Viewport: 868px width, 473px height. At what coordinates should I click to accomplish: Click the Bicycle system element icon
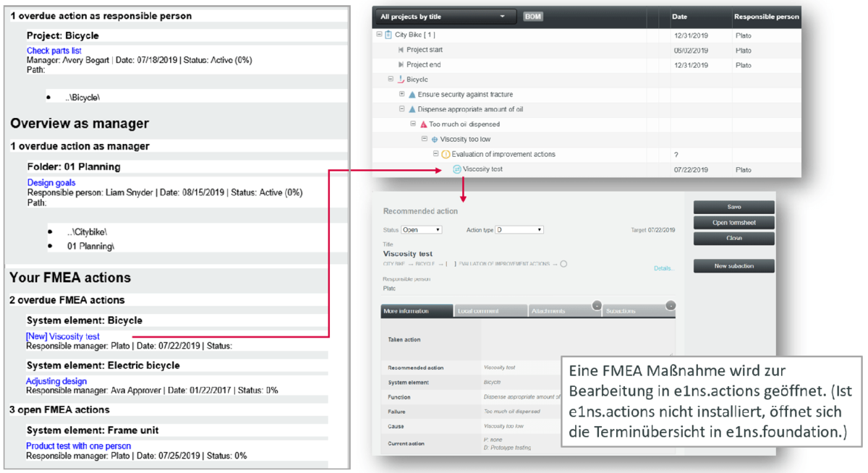pos(401,80)
